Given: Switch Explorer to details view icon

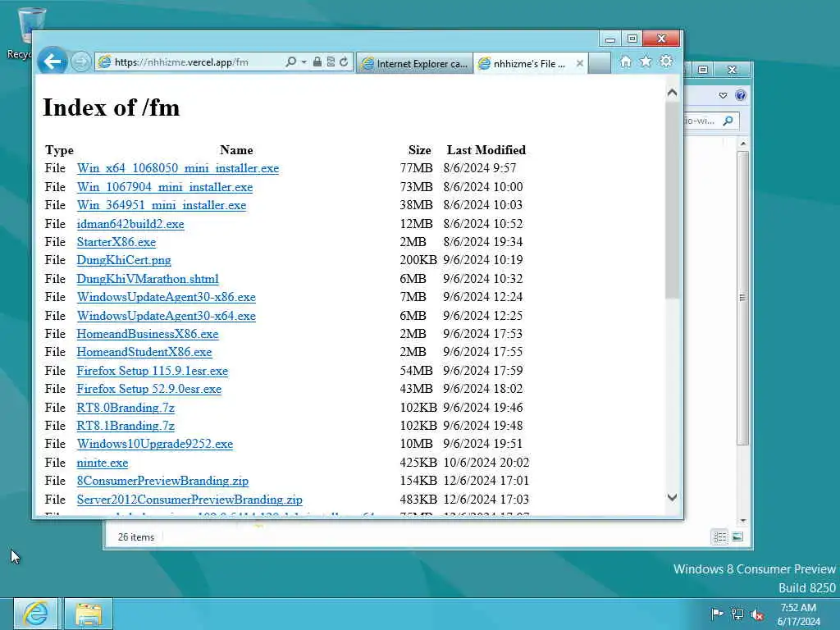Looking at the screenshot, I should [719, 536].
